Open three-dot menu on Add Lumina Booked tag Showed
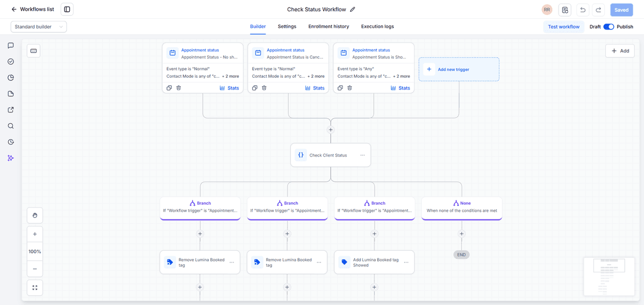The height and width of the screenshot is (305, 644). pos(406,262)
